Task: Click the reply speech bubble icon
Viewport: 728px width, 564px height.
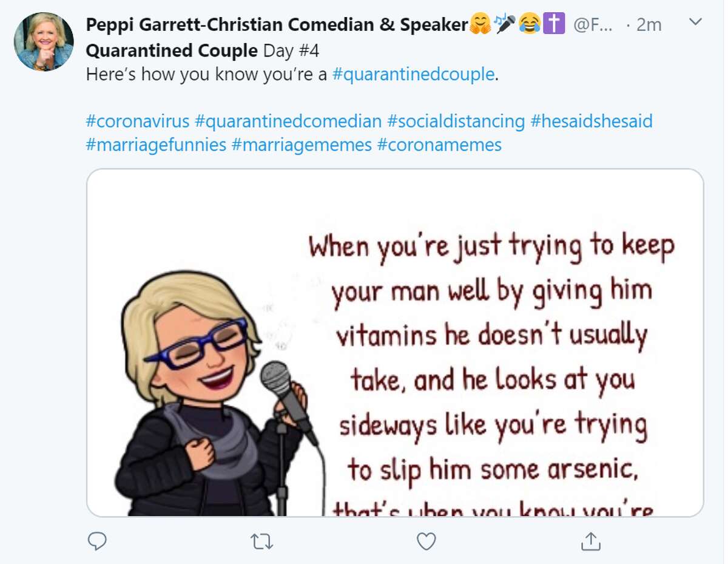Action: click(x=97, y=541)
